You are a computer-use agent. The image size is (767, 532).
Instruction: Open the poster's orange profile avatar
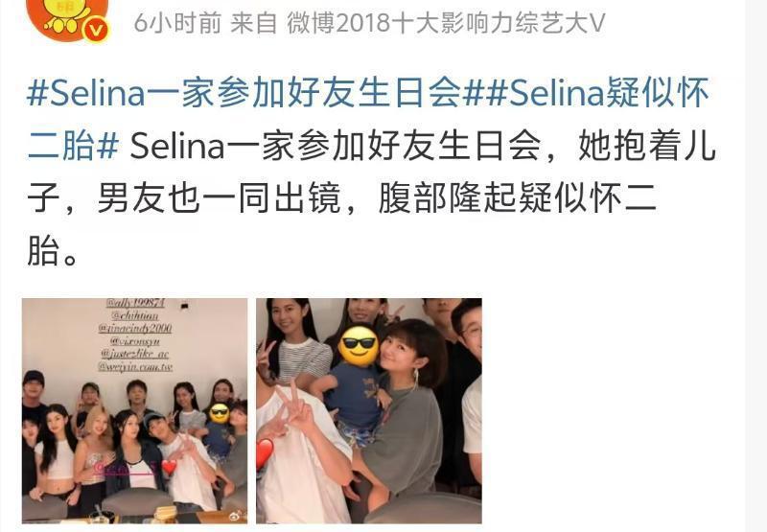point(67,17)
